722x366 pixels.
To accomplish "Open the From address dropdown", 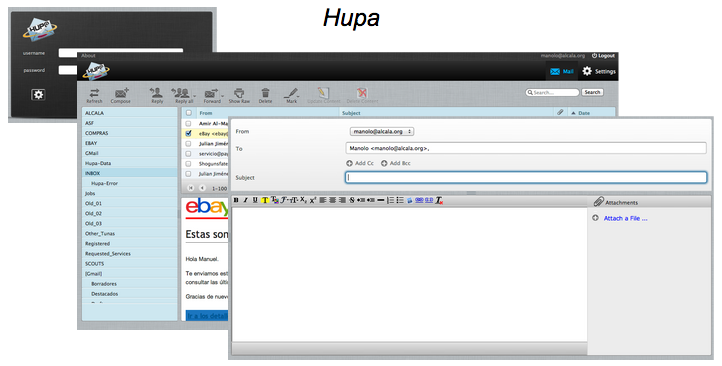I will tap(382, 132).
